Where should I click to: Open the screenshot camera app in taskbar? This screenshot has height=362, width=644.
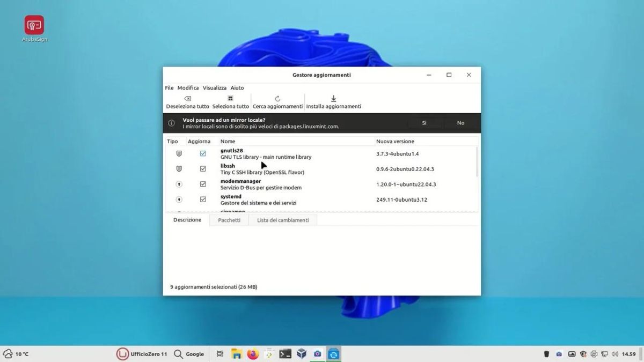click(x=318, y=354)
